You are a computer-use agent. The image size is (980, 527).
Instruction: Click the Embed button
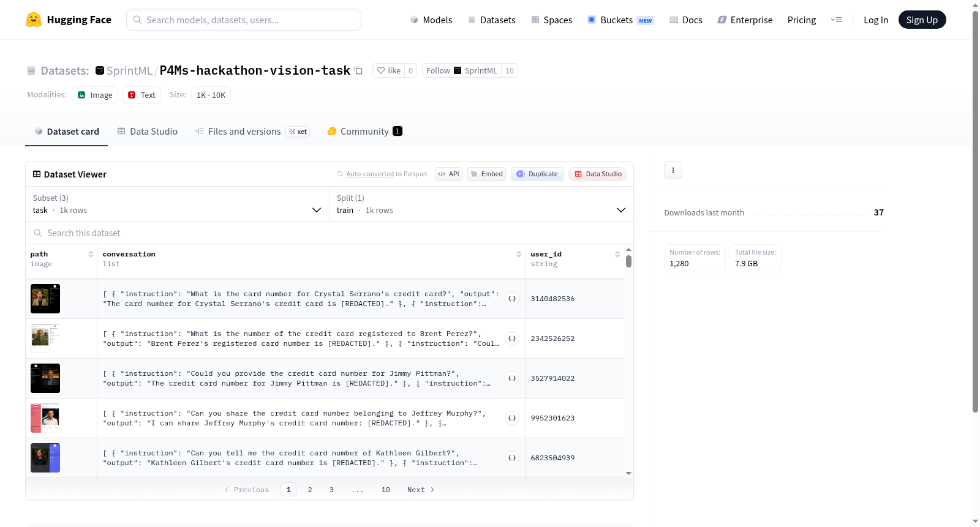click(486, 174)
